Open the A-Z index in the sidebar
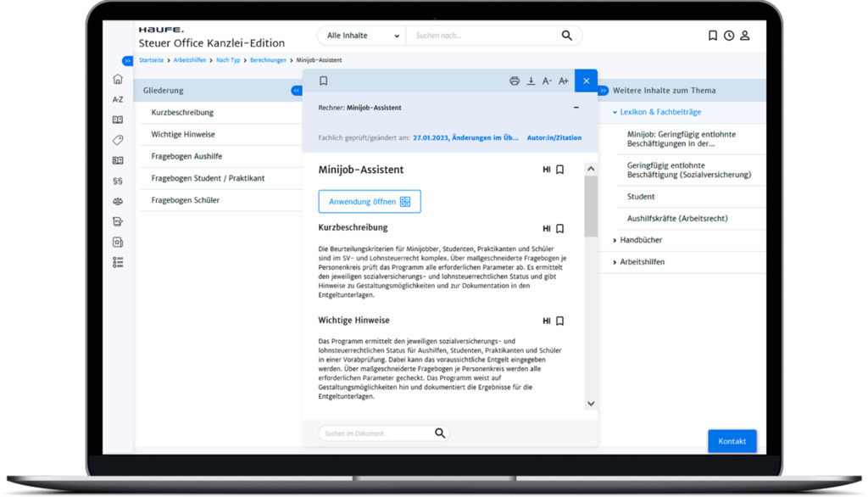868x497 pixels. [118, 100]
